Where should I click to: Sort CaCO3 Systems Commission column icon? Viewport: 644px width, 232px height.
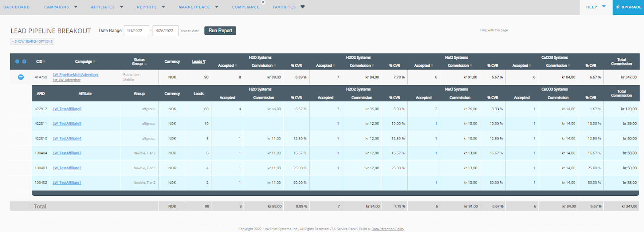point(569,66)
